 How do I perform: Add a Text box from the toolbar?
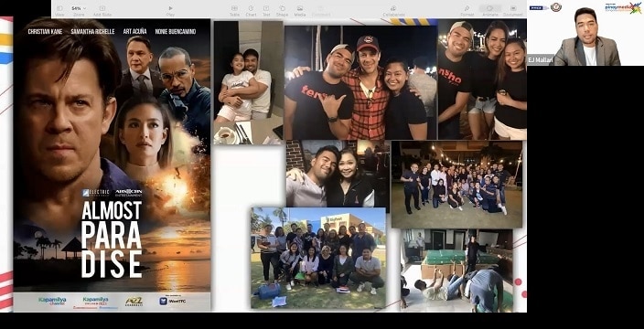pos(266,11)
